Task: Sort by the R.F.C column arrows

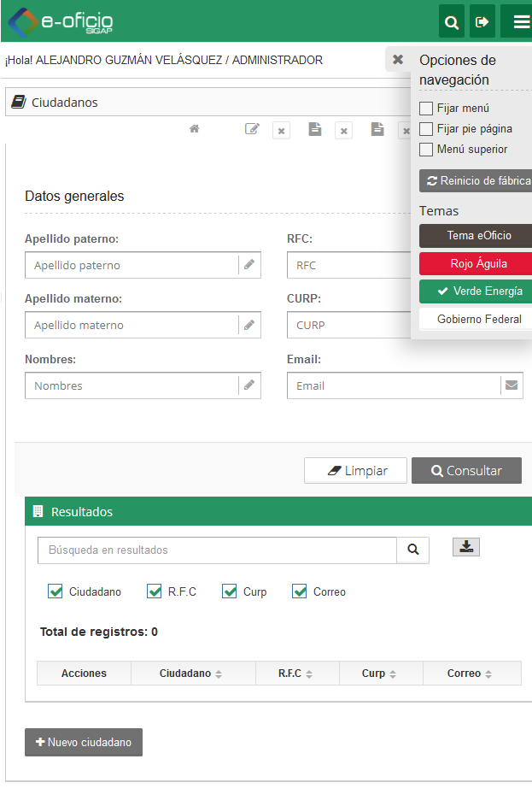Action: pyautogui.click(x=309, y=674)
